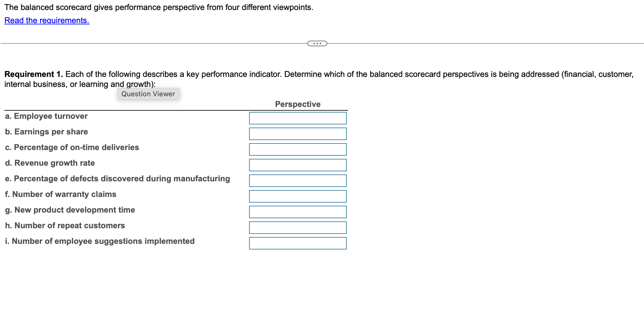Open the Perspective dropdown for Earnings per share
Viewport: 644px width, 312px height.
pos(297,133)
